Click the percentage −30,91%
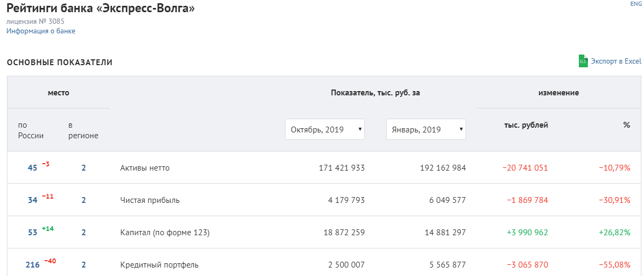This screenshot has height=276, width=644. (614, 200)
